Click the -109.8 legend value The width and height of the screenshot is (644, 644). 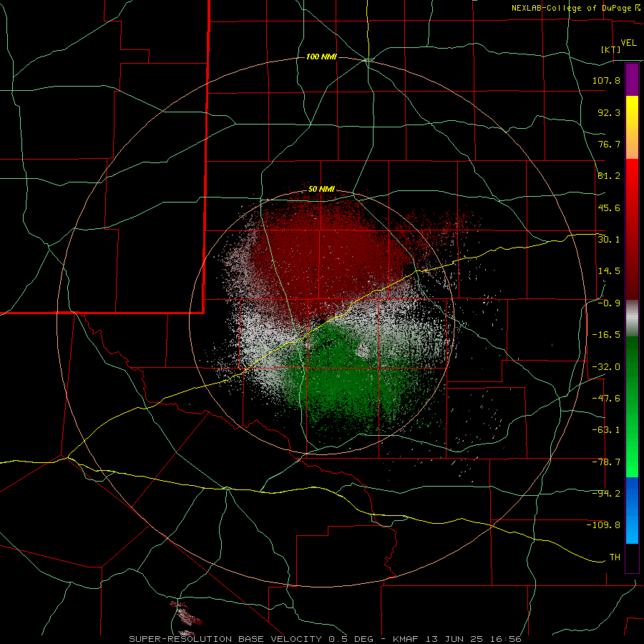[603, 525]
